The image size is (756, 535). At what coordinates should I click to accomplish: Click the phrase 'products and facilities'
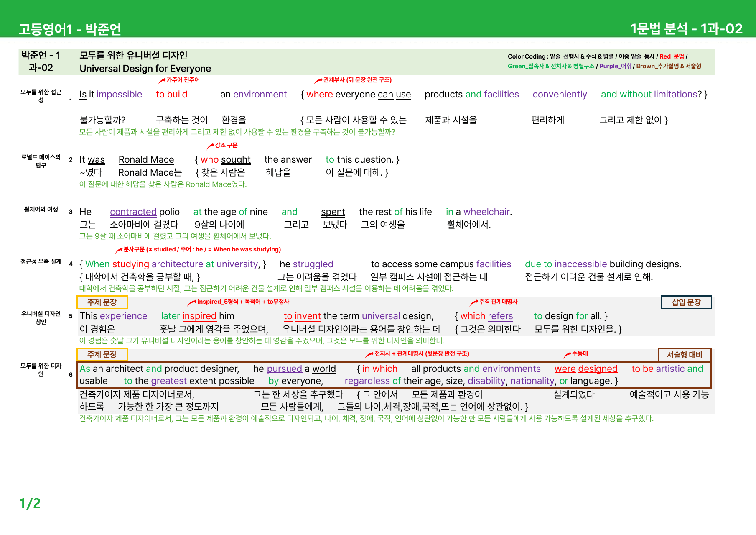(x=472, y=95)
